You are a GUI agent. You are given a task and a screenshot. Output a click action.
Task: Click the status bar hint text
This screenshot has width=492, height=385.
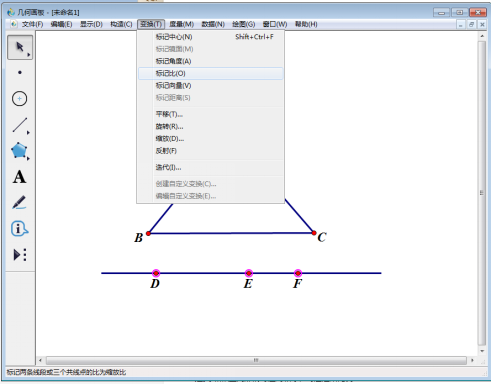(66, 372)
